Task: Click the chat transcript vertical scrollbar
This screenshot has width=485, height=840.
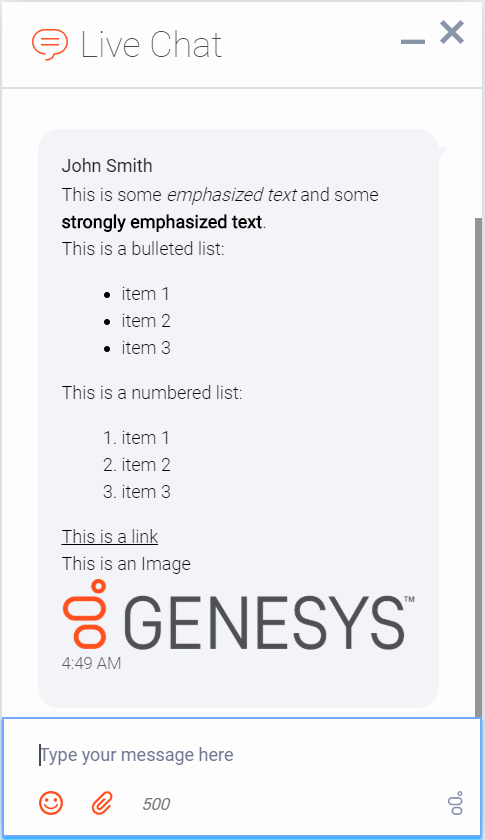Action: pos(478,466)
